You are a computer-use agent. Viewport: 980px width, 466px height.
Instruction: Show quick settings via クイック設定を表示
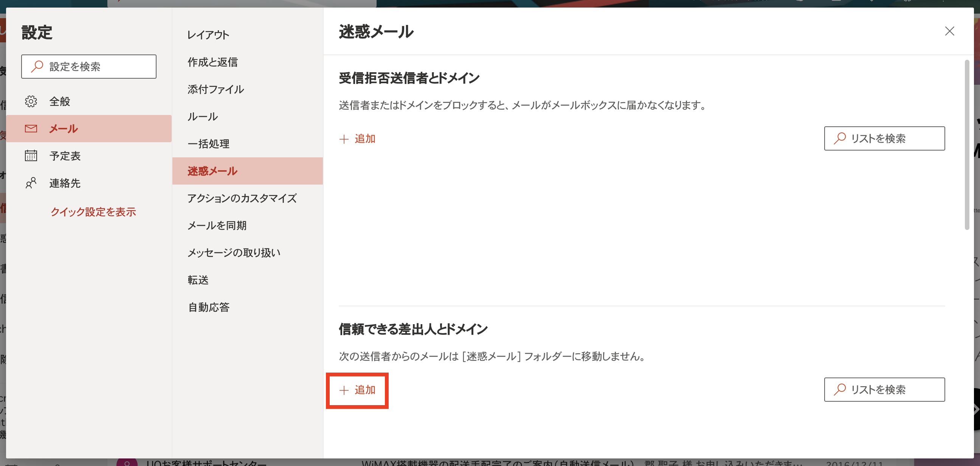coord(93,212)
